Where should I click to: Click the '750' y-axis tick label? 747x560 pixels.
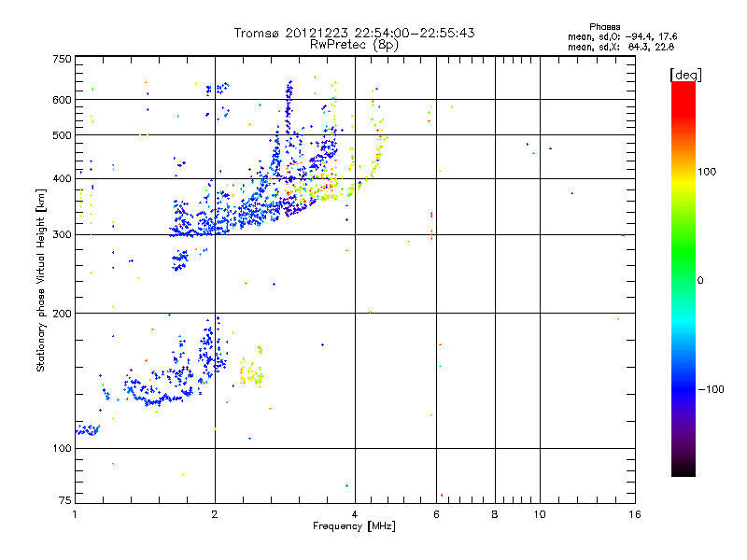[62, 59]
